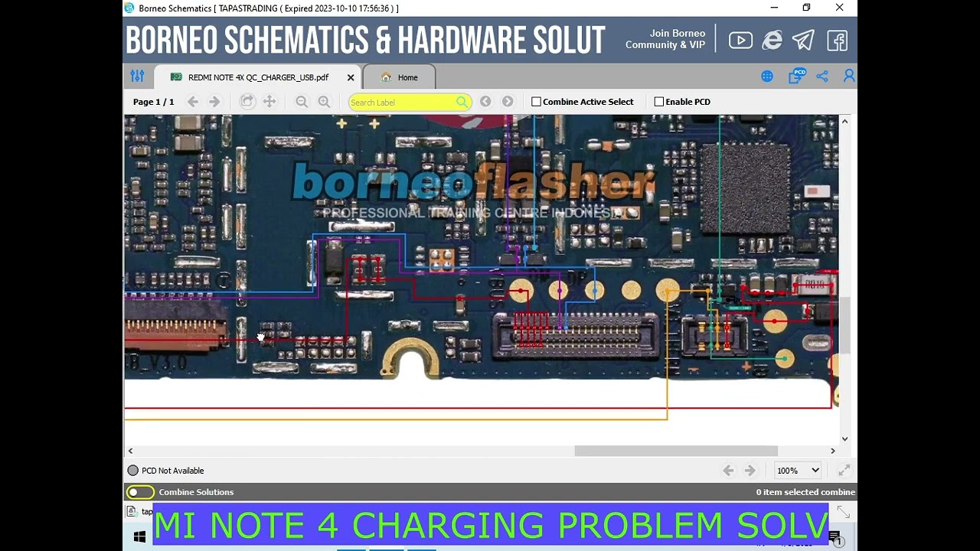980x551 pixels.
Task: Click the share icon in the tab bar
Action: click(x=822, y=77)
